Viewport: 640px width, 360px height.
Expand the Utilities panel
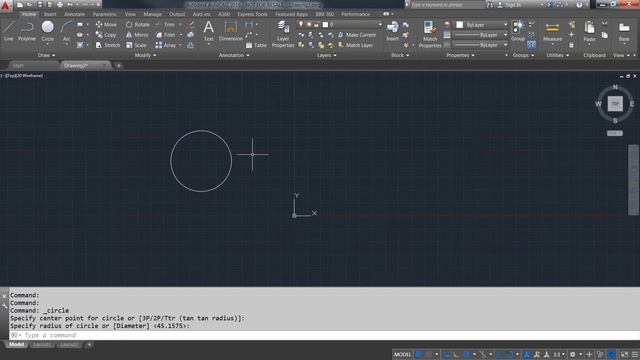pyautogui.click(x=558, y=55)
